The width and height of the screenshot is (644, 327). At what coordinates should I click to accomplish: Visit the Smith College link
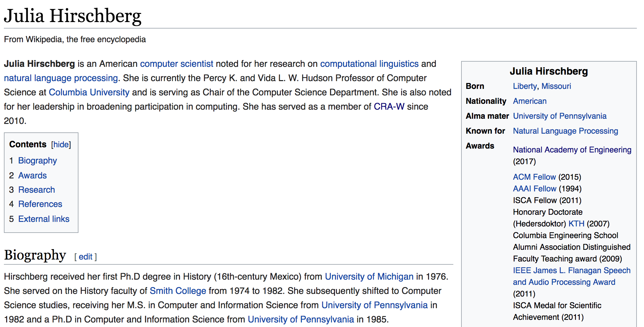[178, 291]
